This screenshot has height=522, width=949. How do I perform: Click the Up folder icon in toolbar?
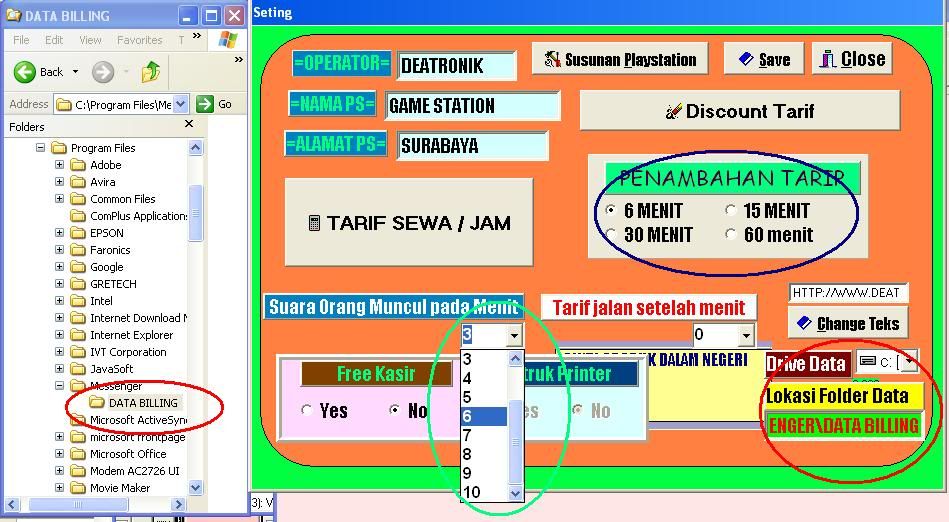click(151, 72)
